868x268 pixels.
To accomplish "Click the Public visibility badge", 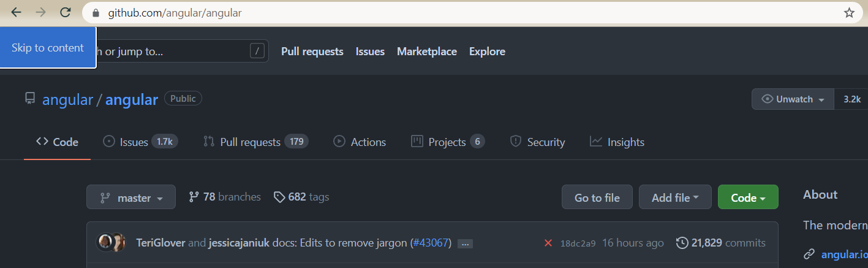I will point(183,98).
